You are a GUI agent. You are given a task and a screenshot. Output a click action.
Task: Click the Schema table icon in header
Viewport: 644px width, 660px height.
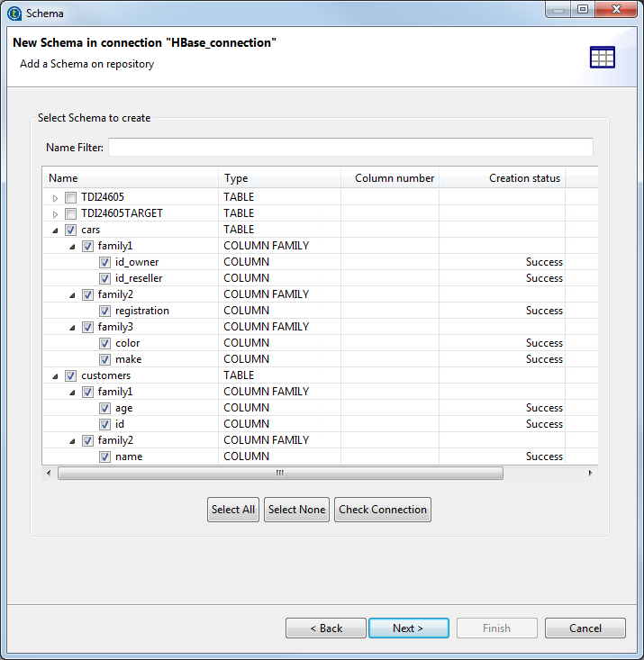(x=602, y=57)
